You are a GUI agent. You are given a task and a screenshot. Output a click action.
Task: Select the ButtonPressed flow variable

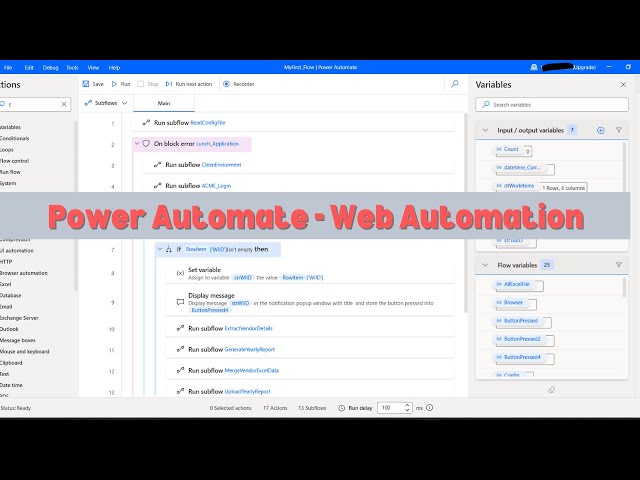(x=520, y=321)
